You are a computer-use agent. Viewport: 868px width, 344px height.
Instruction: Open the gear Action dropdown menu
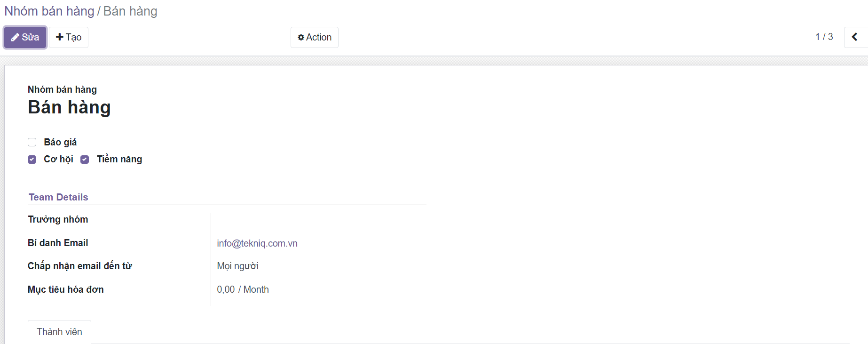[315, 37]
